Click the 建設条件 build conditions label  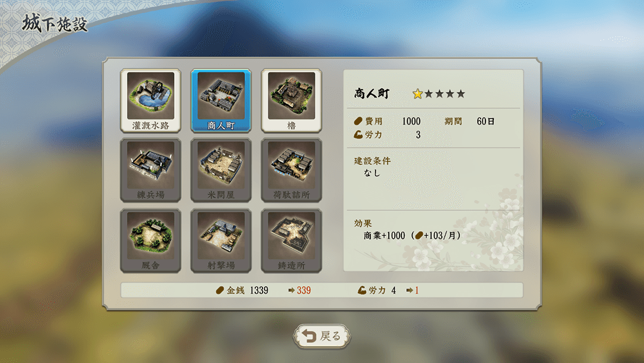click(372, 161)
